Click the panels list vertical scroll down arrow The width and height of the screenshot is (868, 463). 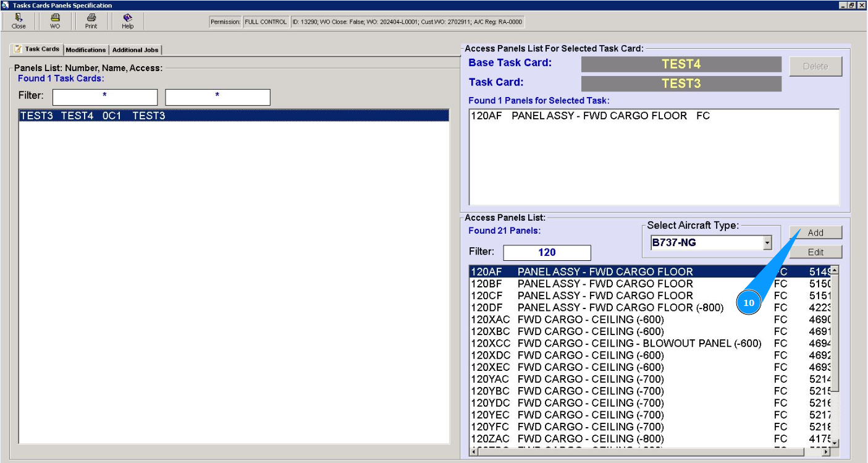click(x=834, y=443)
